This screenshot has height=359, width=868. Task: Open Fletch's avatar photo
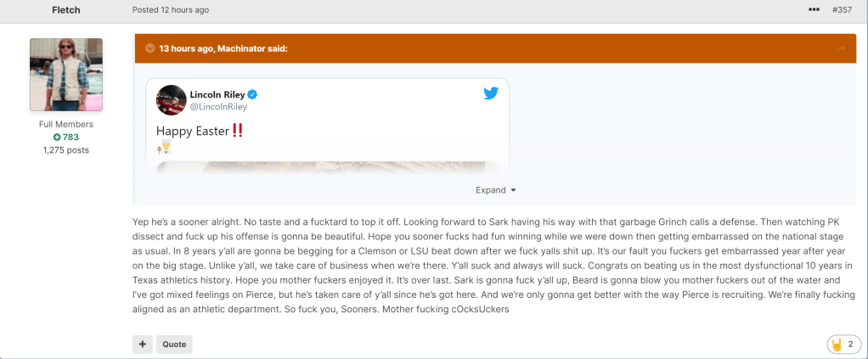click(x=66, y=75)
